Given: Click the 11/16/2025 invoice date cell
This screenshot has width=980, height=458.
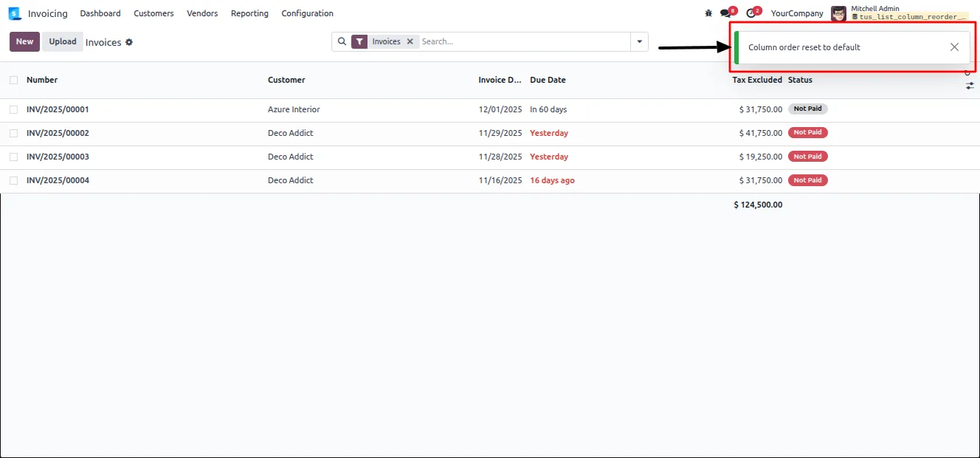Looking at the screenshot, I should pyautogui.click(x=500, y=180).
